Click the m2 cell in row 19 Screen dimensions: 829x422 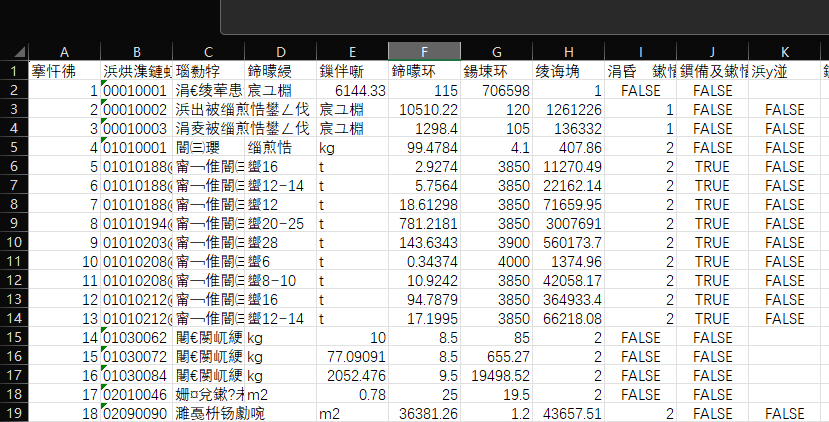click(352, 414)
